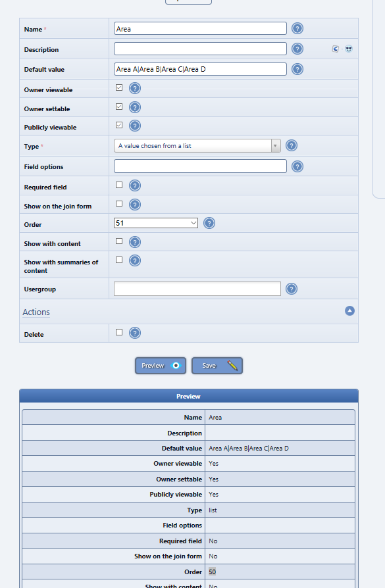Screen dimensions: 385x588
Task: Click the sunglasses emoticon icon in Description row
Action: click(x=349, y=49)
